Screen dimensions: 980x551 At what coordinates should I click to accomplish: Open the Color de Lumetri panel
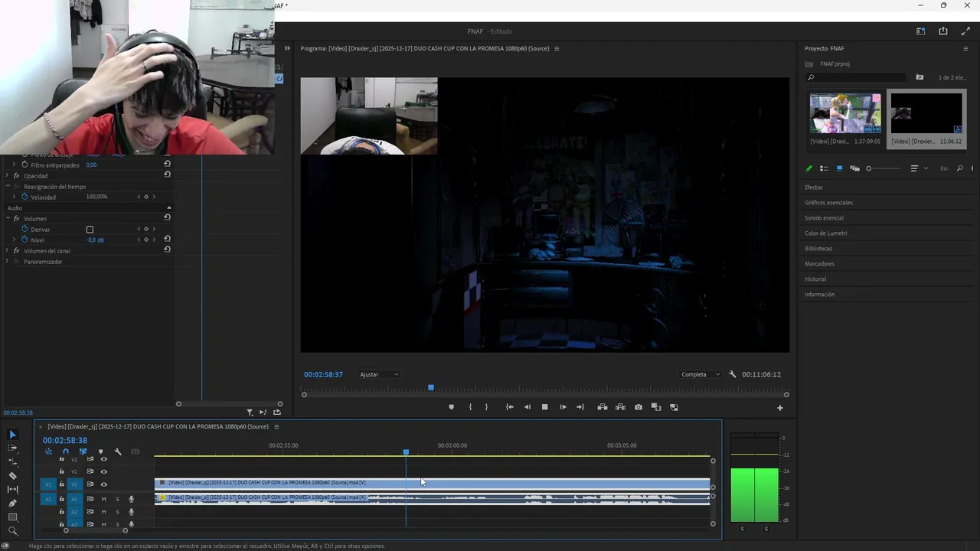pos(826,233)
